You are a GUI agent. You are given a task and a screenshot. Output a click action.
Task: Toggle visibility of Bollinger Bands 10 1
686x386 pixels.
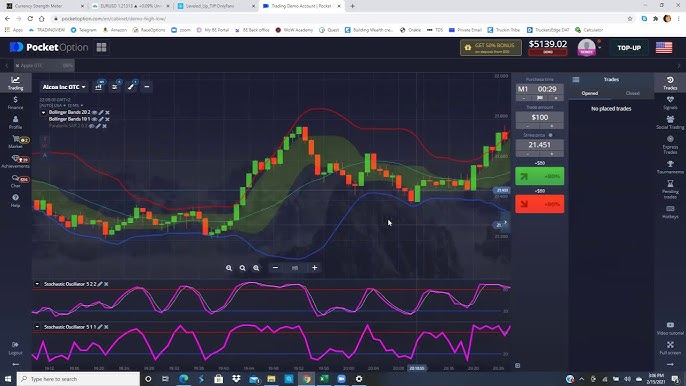click(94, 119)
